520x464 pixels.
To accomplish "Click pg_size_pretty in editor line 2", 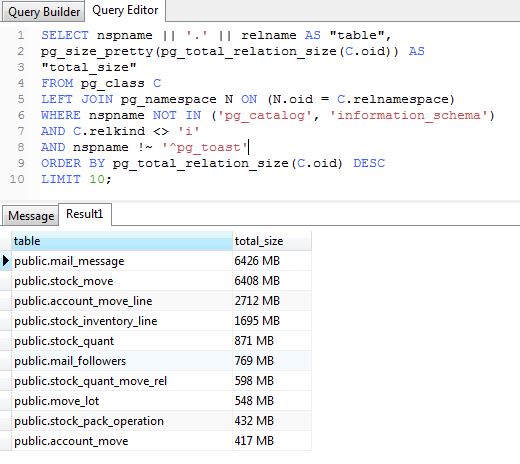I will click(x=97, y=51).
